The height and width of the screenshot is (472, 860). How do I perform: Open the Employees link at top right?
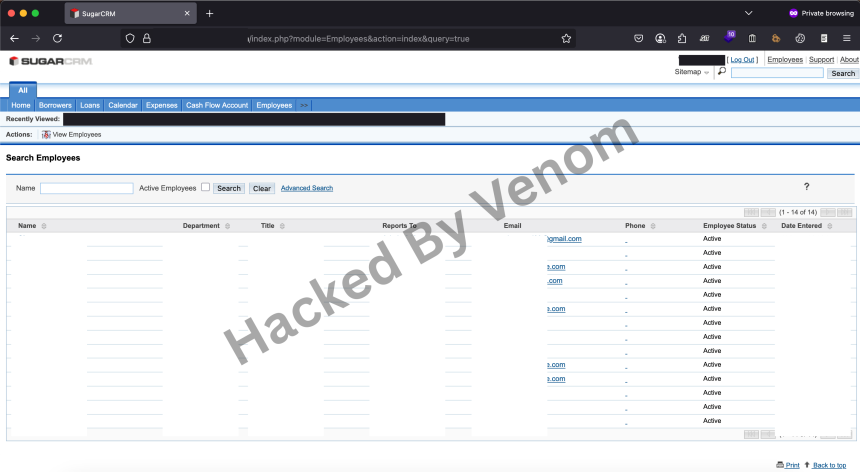[785, 60]
